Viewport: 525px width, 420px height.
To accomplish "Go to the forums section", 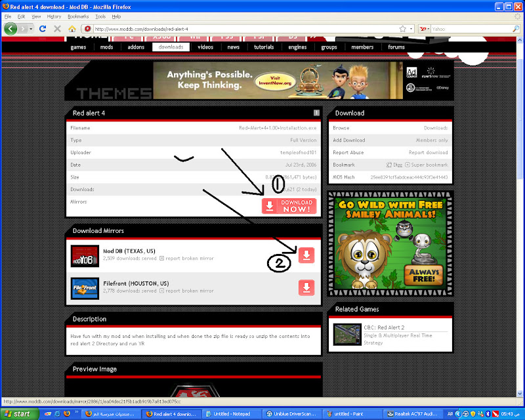I will coord(396,47).
